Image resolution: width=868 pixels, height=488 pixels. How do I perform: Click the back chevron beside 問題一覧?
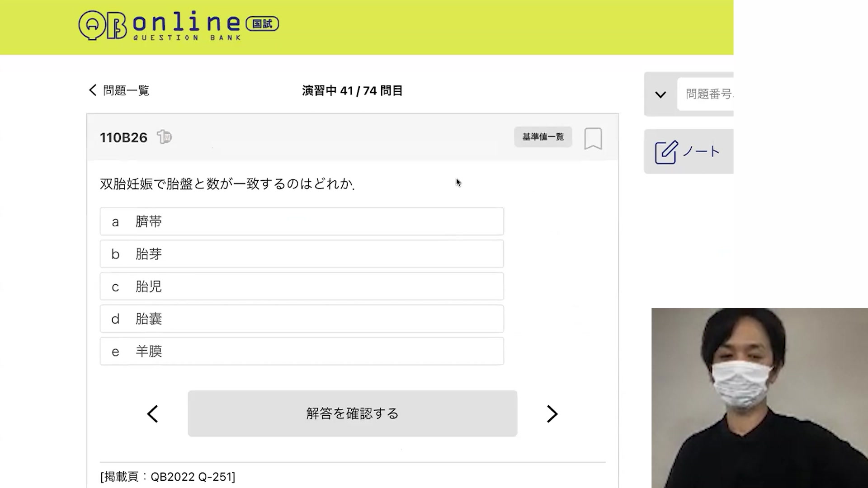click(93, 90)
